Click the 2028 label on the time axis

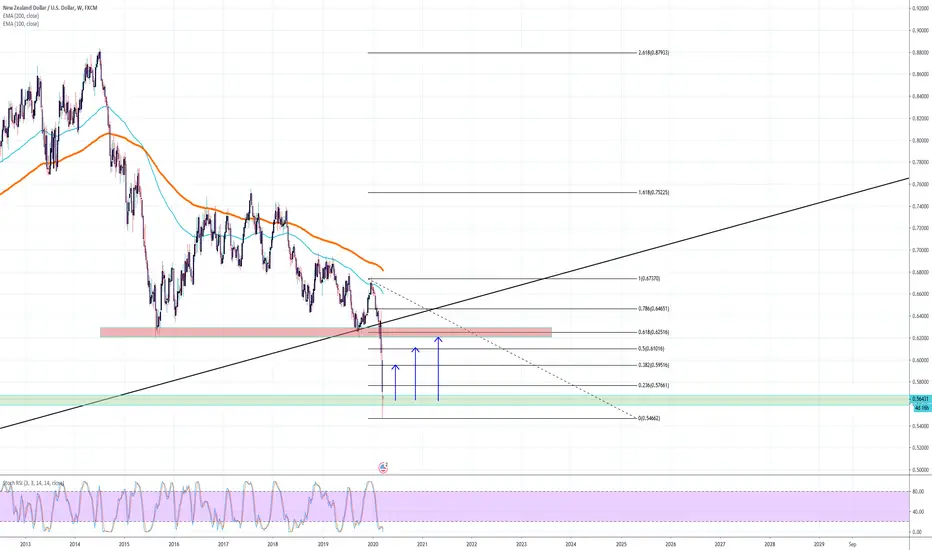tap(770, 544)
